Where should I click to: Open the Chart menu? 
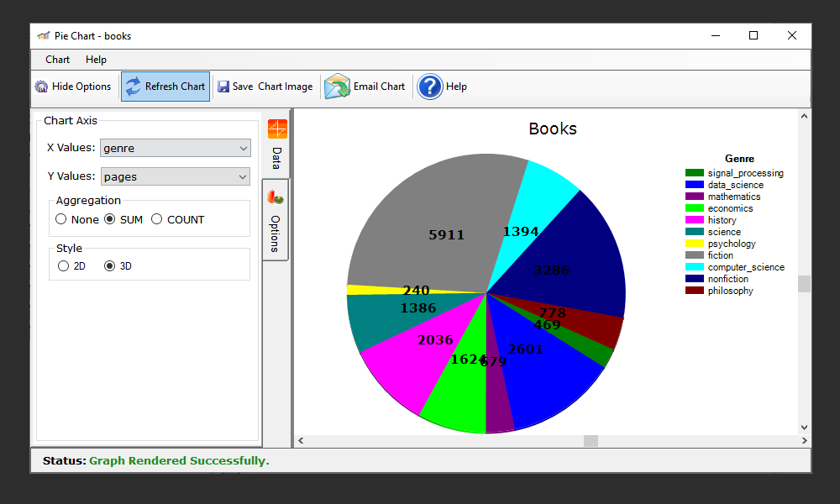pyautogui.click(x=57, y=60)
